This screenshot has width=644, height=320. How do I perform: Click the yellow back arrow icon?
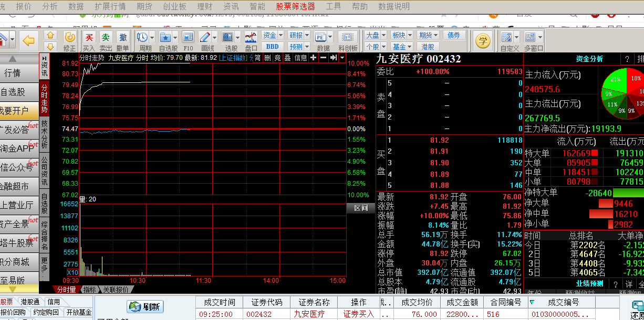click(x=28, y=40)
